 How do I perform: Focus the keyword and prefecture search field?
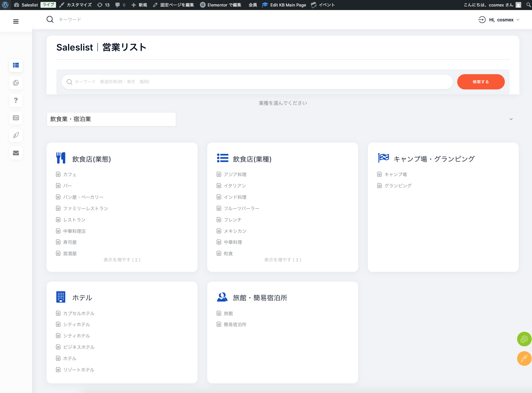click(x=257, y=82)
